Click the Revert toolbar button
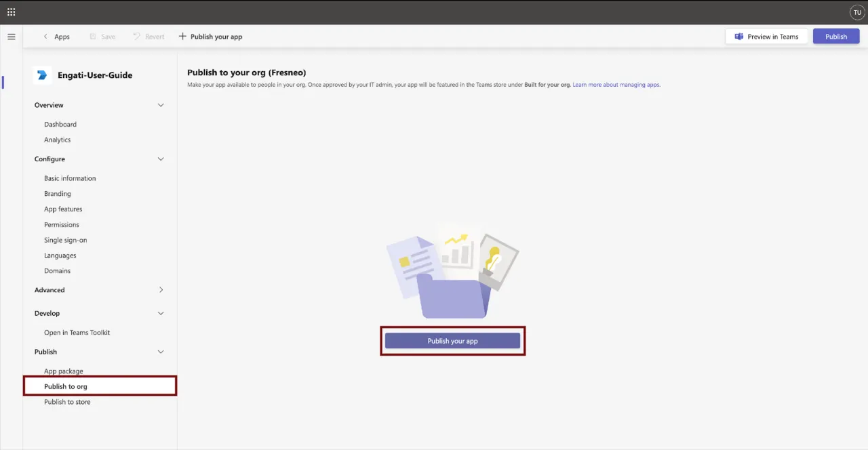 point(149,37)
